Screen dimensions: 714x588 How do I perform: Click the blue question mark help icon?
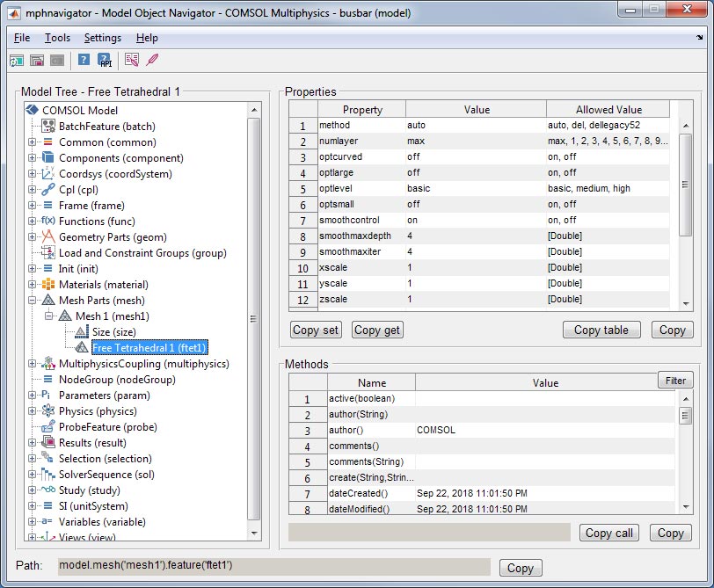point(84,61)
